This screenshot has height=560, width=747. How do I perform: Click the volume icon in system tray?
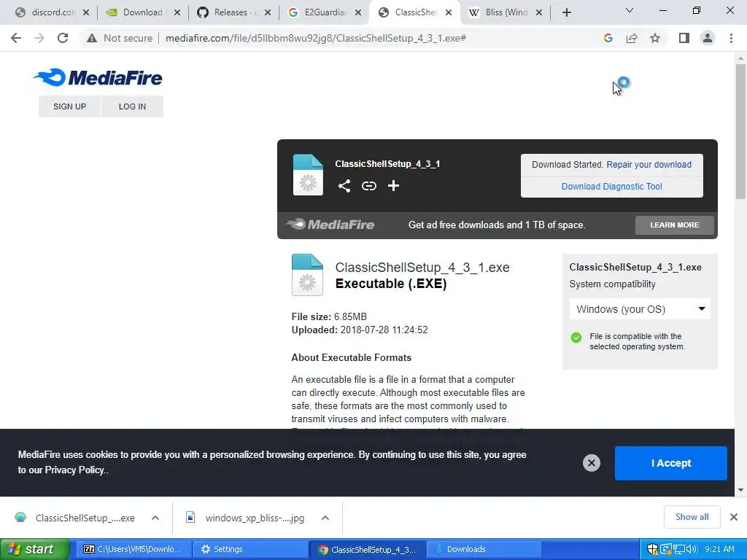point(692,549)
